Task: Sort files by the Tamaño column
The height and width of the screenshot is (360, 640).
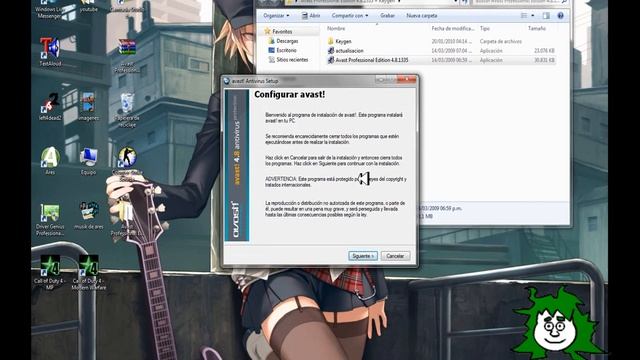Action: [537, 29]
